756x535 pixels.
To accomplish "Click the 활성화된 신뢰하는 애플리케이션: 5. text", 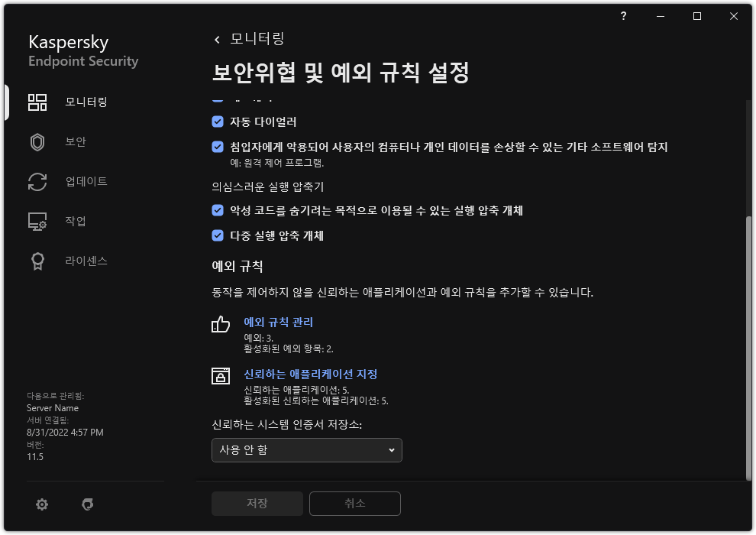I will (x=316, y=401).
